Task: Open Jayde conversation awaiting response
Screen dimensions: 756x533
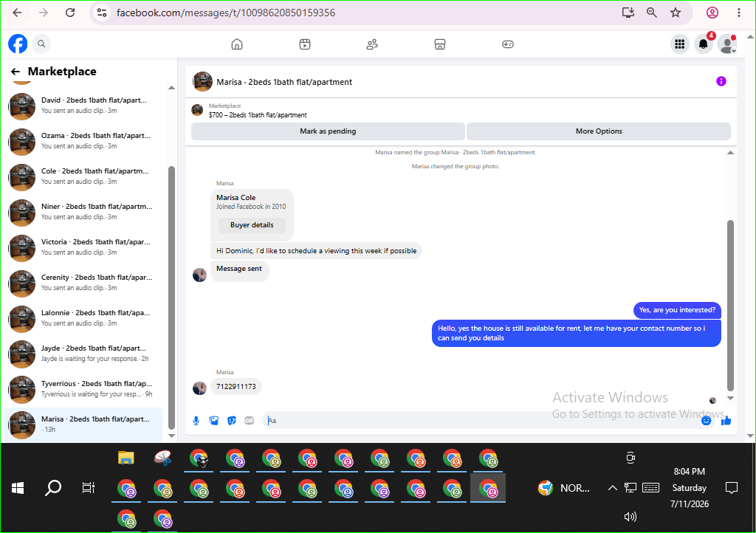Action: (84, 354)
